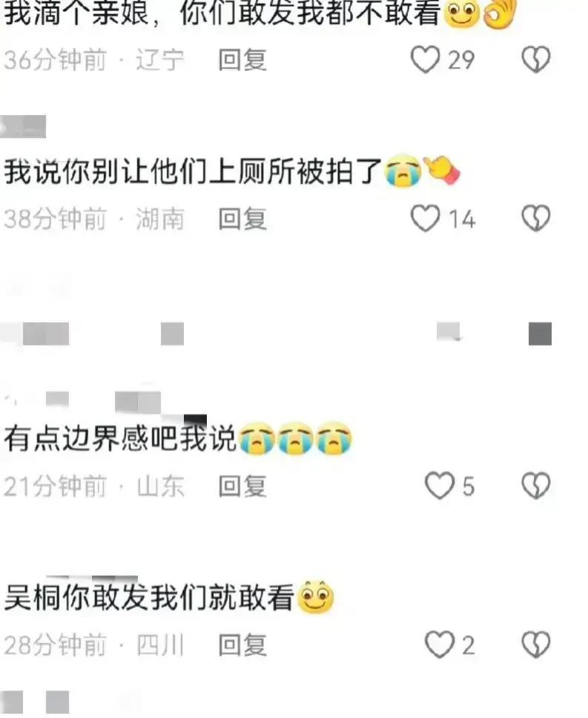Screen dimensions: 588x718
Task: Open blurred username above the Hunan comment
Action: (x=23, y=126)
